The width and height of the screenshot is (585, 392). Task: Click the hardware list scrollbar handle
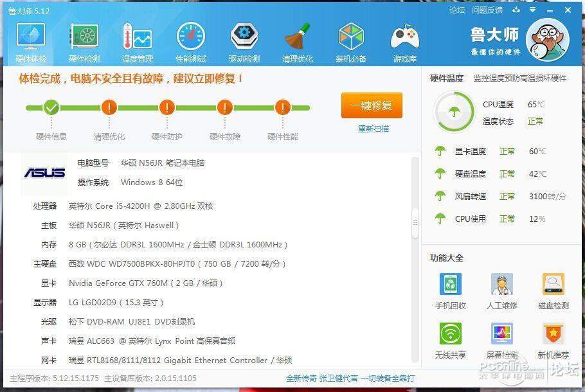(x=415, y=222)
